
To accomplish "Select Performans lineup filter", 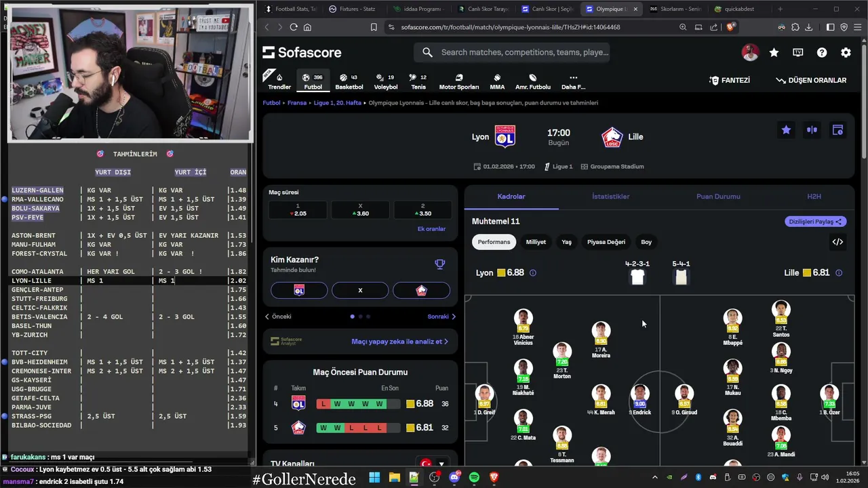I will coord(494,242).
